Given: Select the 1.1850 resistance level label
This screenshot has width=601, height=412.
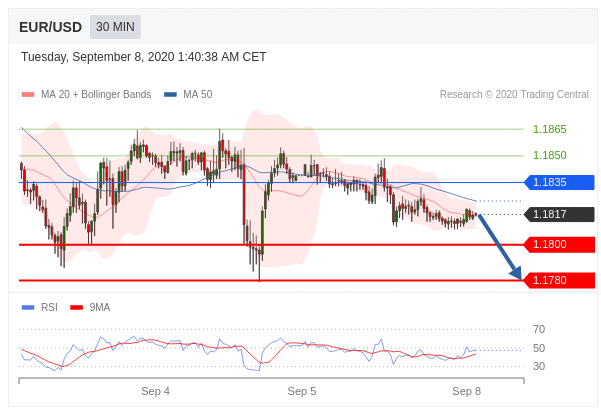Looking at the screenshot, I should tap(550, 155).
